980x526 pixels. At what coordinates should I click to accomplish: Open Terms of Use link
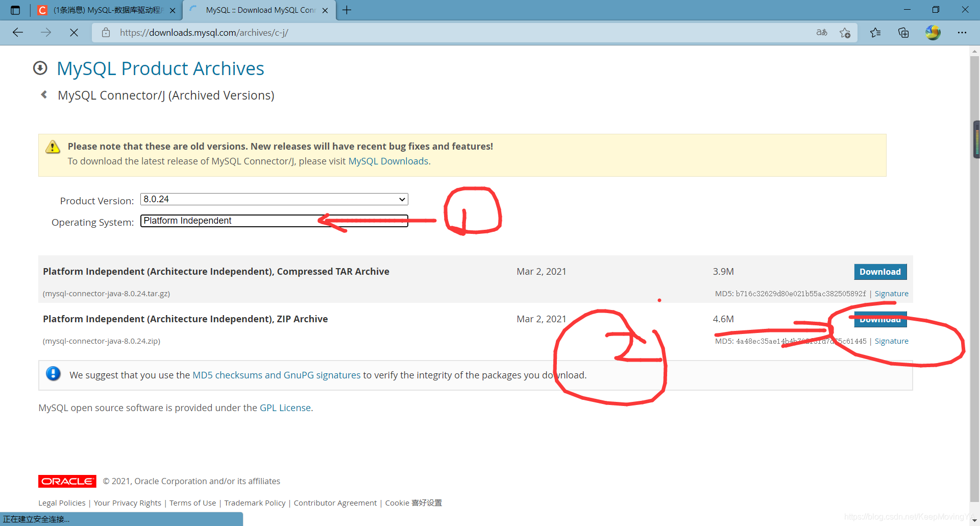tap(193, 503)
